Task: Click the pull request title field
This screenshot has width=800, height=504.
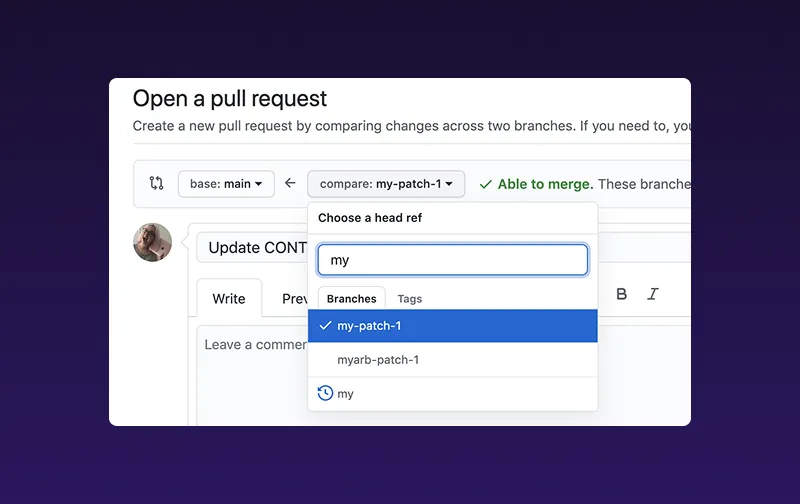Action: (253, 248)
